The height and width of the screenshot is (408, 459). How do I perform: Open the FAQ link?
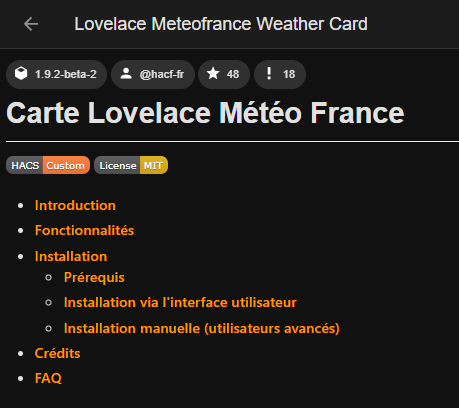click(48, 378)
